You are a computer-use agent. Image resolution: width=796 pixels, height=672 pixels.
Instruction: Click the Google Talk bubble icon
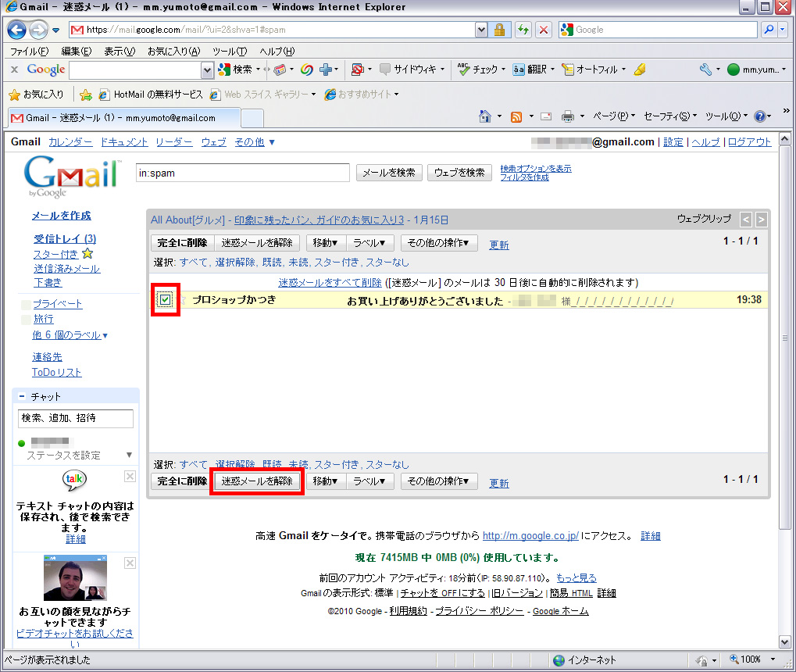[75, 480]
